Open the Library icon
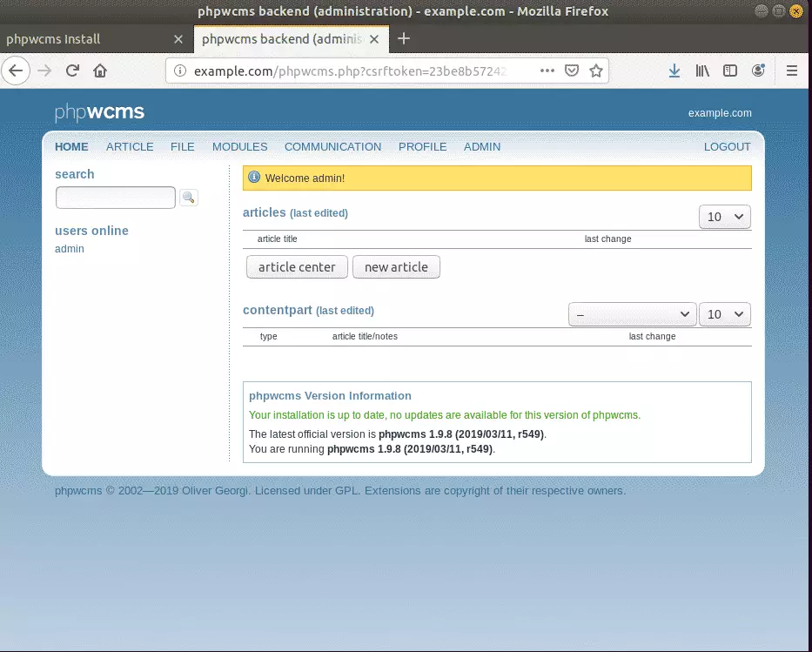 coord(702,71)
